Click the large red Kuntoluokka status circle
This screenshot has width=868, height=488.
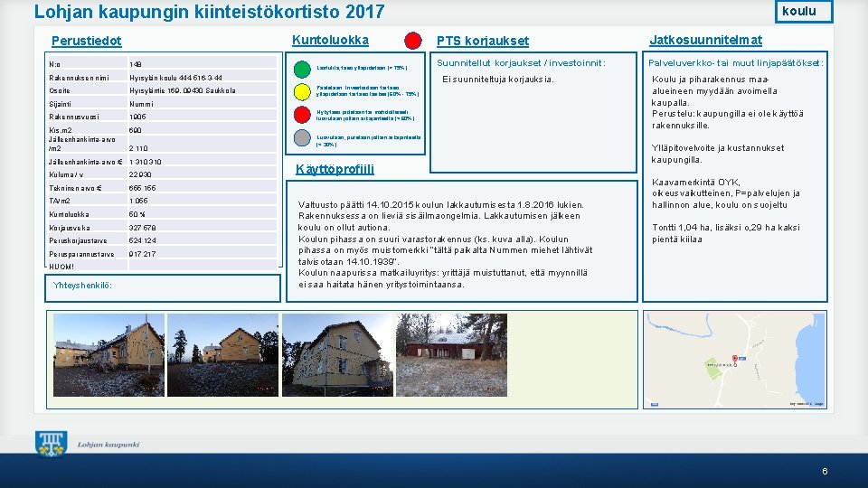click(413, 41)
